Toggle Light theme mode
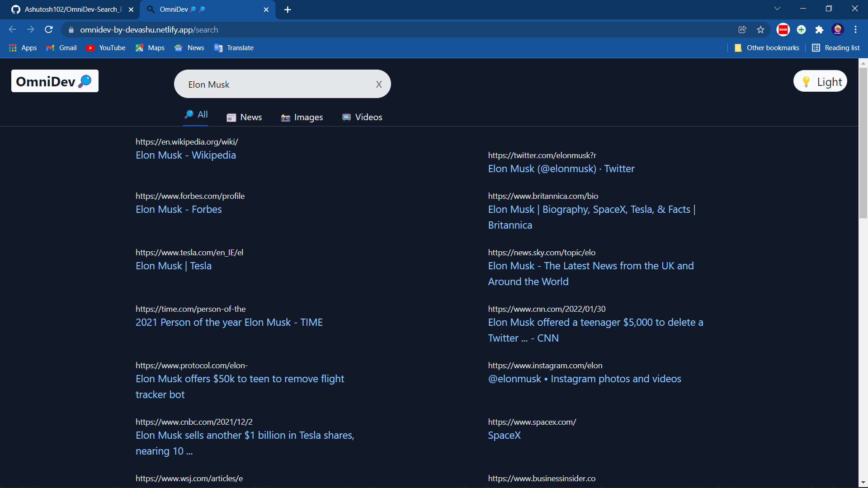Screen dimensions: 868x488 click(x=821, y=81)
